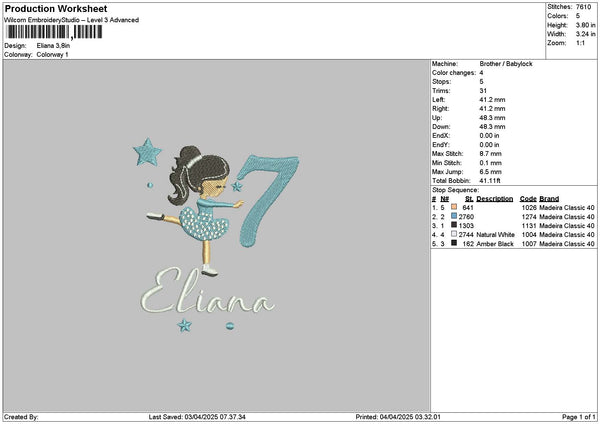Click stitch count 2760 in row 2
Viewport: 600px width, 424px height.
pos(466,217)
